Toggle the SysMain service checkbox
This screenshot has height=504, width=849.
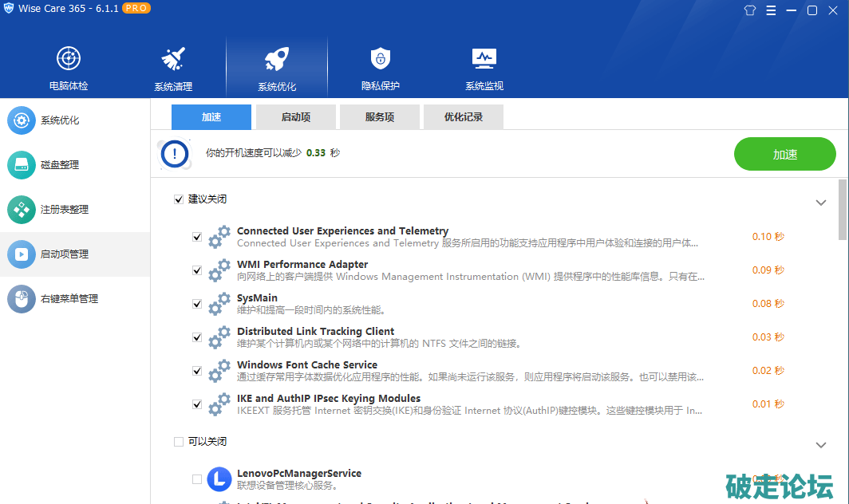point(197,304)
